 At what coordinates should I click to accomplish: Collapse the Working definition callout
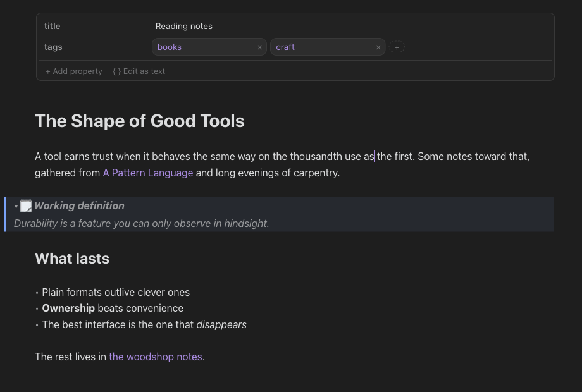click(16, 206)
